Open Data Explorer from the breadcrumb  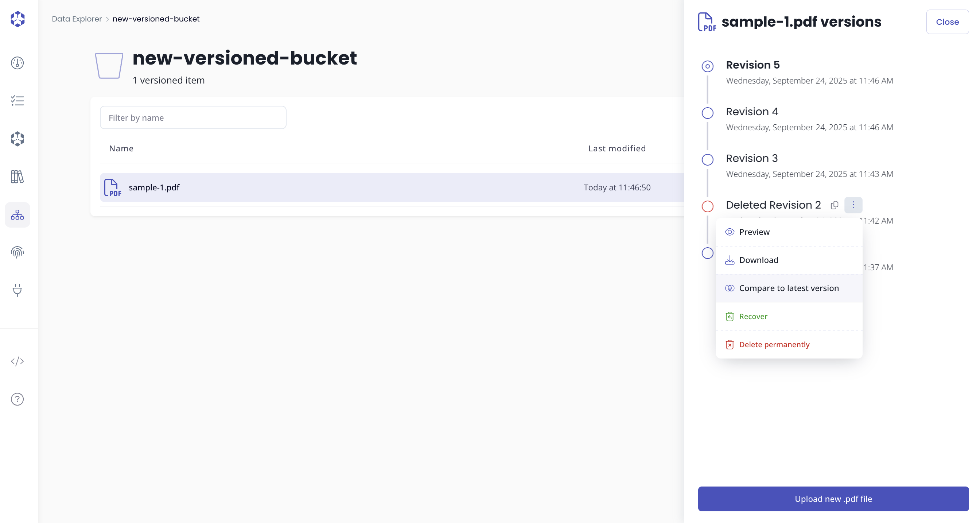click(77, 18)
